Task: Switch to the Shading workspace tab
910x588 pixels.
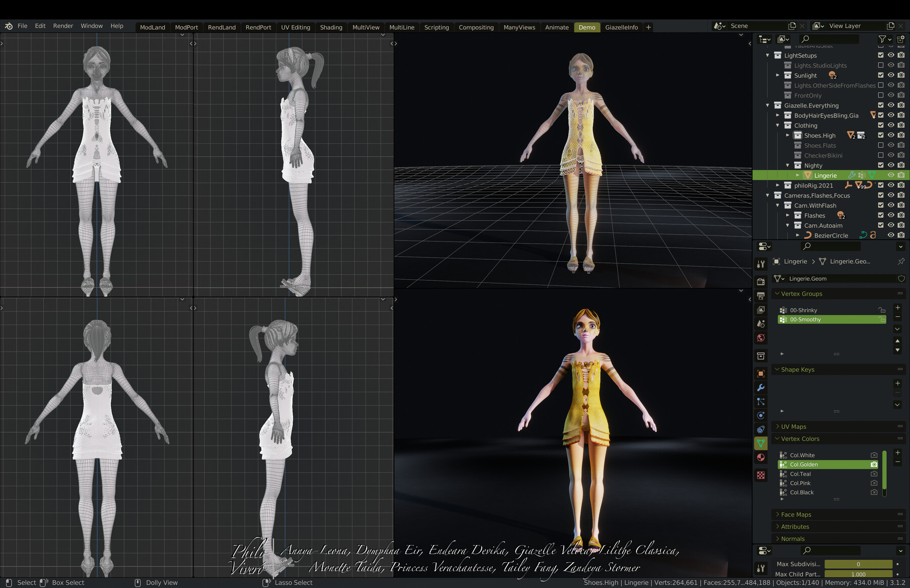Action: pos(331,27)
